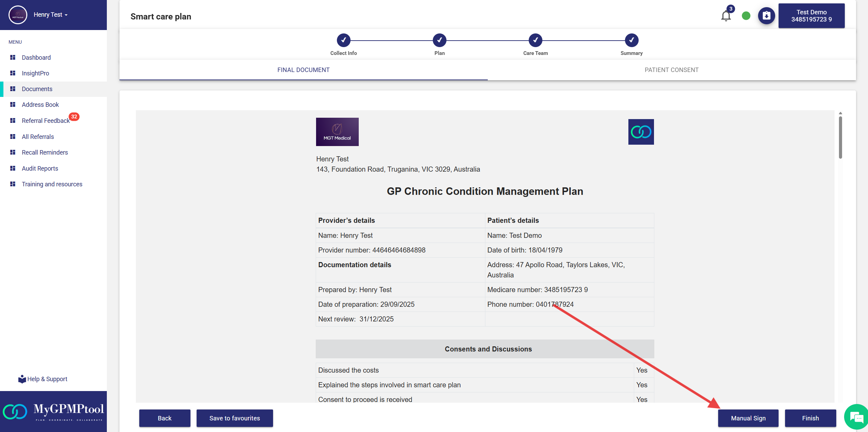This screenshot has width=868, height=432.
Task: Open the live chat bubble icon
Action: tap(856, 417)
